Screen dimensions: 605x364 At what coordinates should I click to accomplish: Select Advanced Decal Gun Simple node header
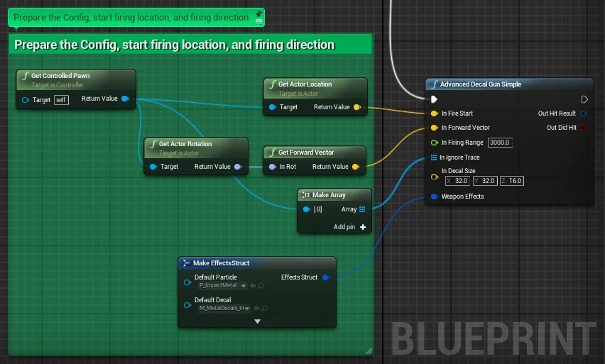(509, 84)
